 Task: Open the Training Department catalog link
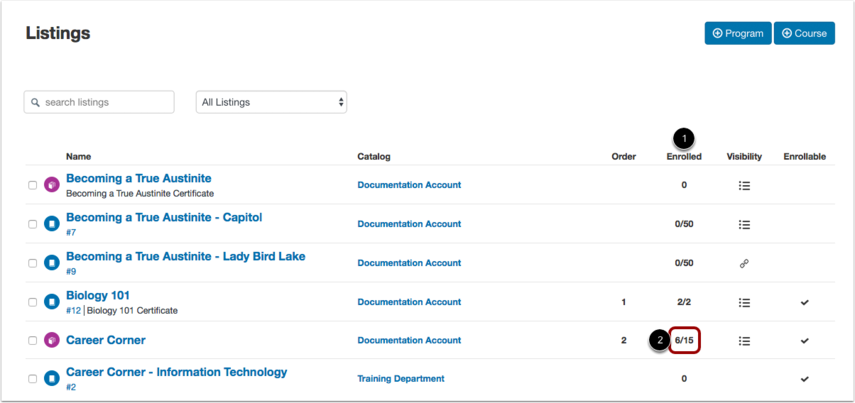(401, 379)
